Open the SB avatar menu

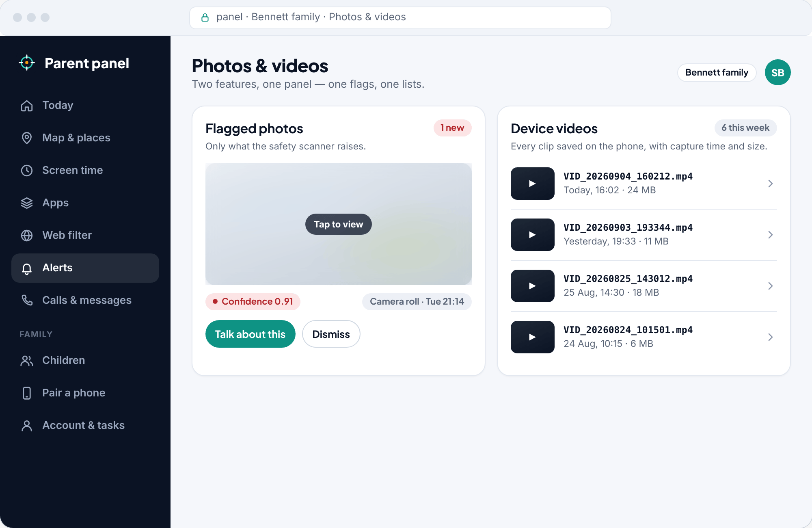(777, 72)
